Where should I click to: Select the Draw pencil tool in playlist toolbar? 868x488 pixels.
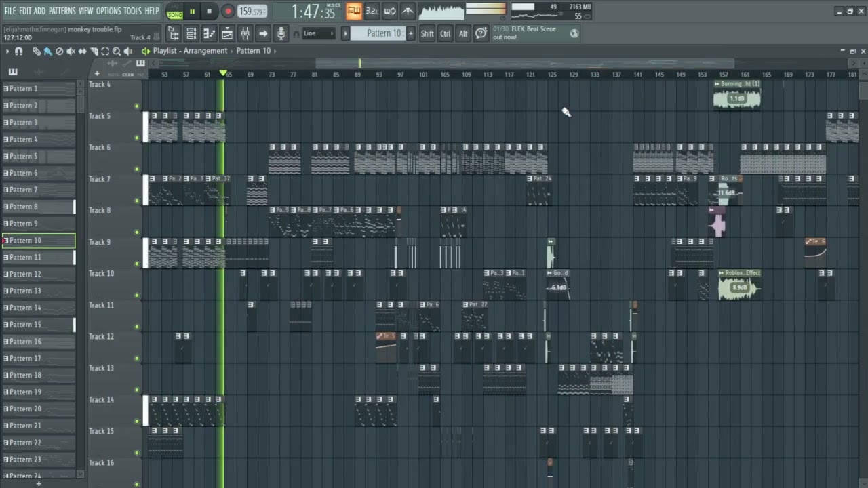click(37, 52)
